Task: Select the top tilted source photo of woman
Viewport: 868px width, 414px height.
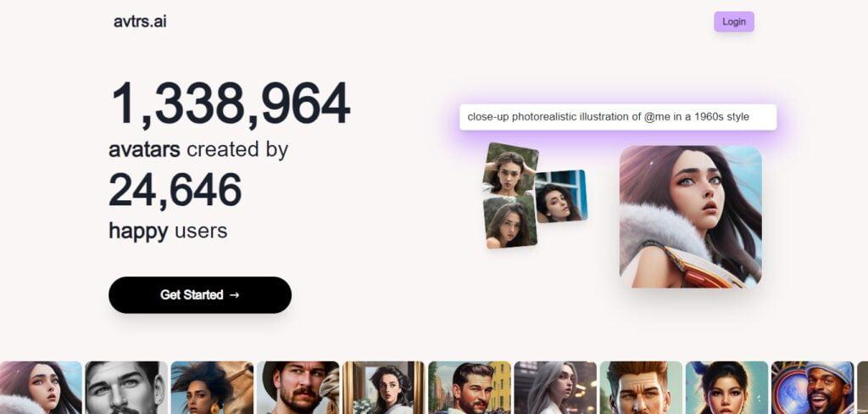Action: 509,169
